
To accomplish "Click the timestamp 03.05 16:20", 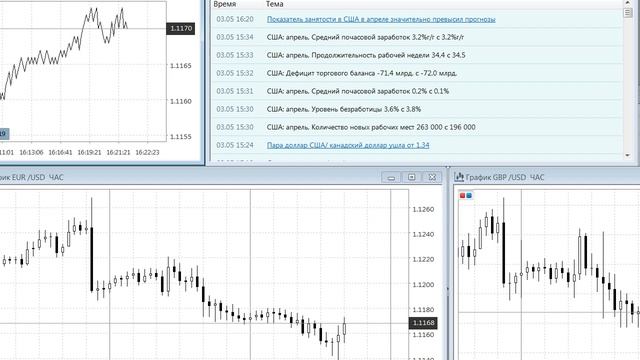I will (x=235, y=19).
